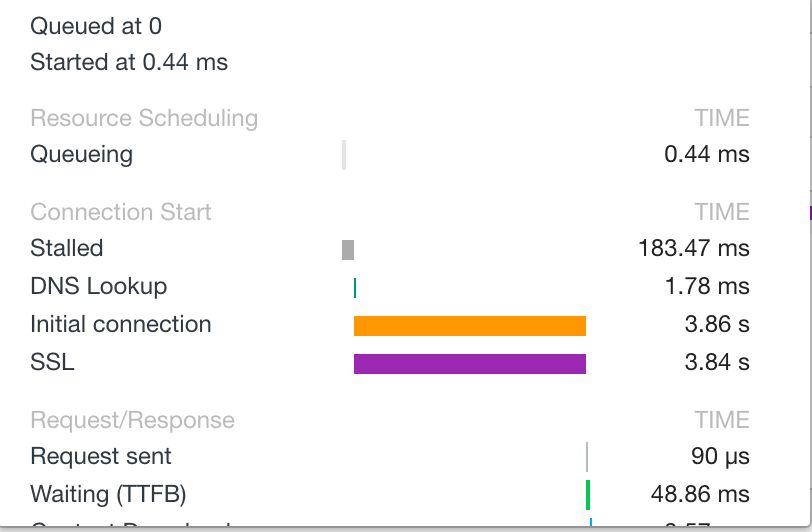Click the Initial connection label
The height and width of the screenshot is (532, 812).
click(121, 324)
